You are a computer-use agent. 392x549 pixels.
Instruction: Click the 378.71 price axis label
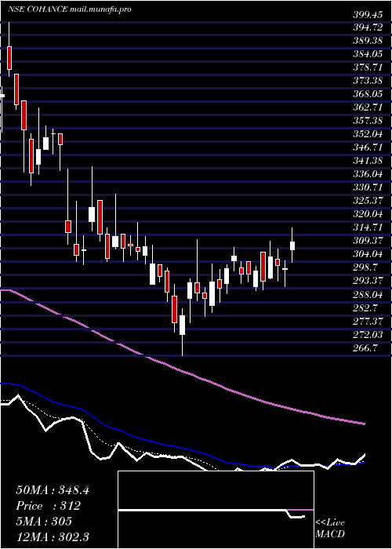click(x=367, y=67)
